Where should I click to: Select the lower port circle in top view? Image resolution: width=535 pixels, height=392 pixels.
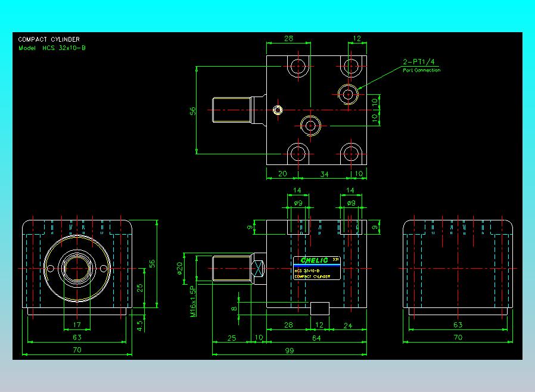pos(310,126)
